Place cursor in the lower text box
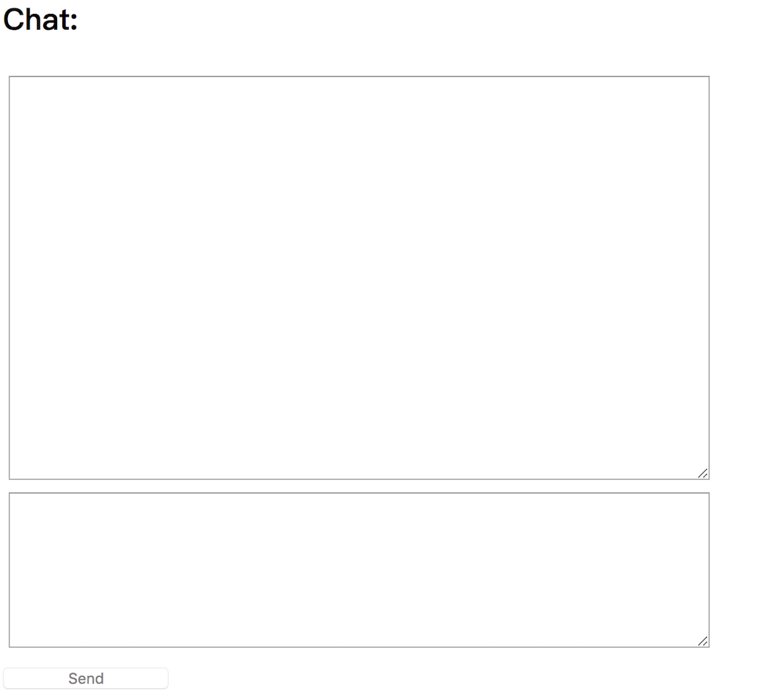This screenshot has width=757, height=700. coord(359,570)
